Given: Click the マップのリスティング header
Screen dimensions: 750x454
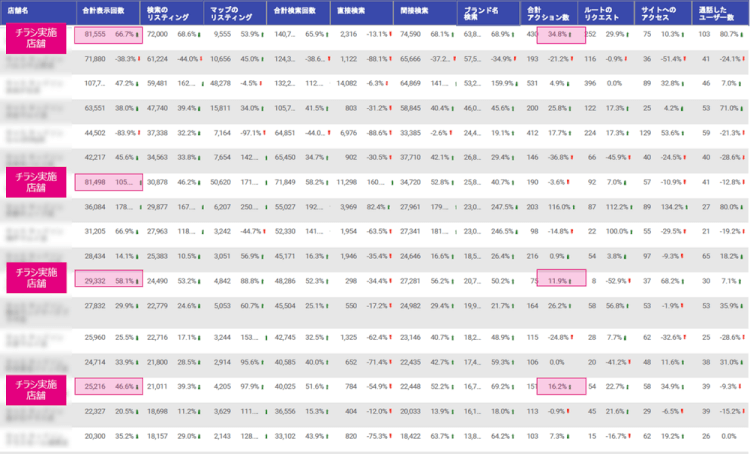Looking at the screenshot, I should pos(232,13).
